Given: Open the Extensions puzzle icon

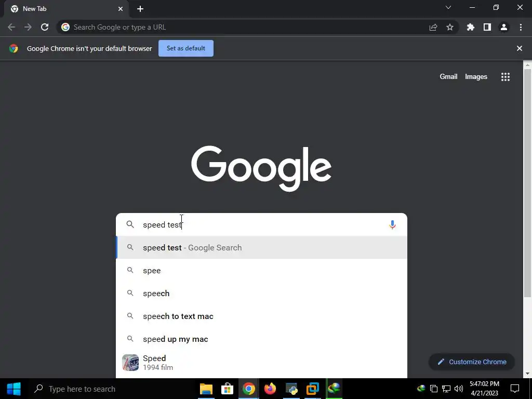Looking at the screenshot, I should click(x=471, y=27).
